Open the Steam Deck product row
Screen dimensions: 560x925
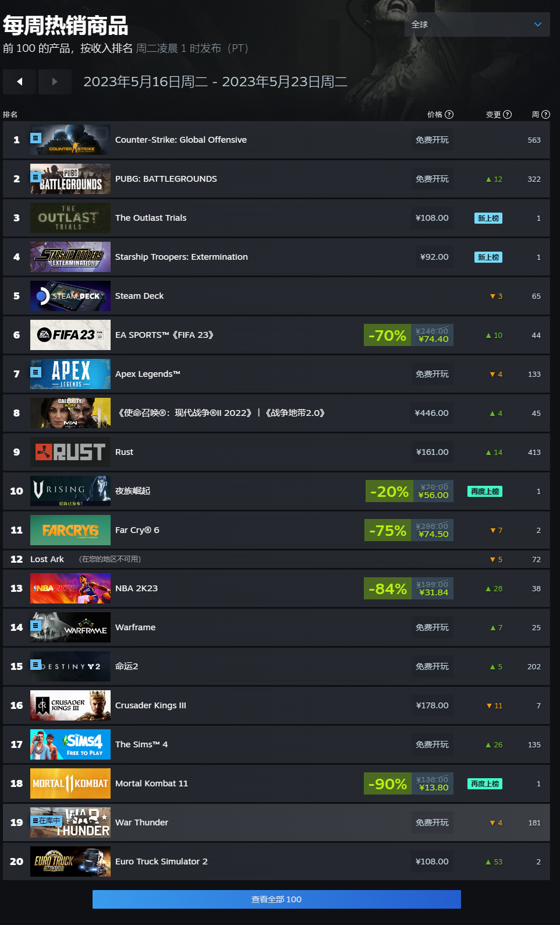[277, 296]
